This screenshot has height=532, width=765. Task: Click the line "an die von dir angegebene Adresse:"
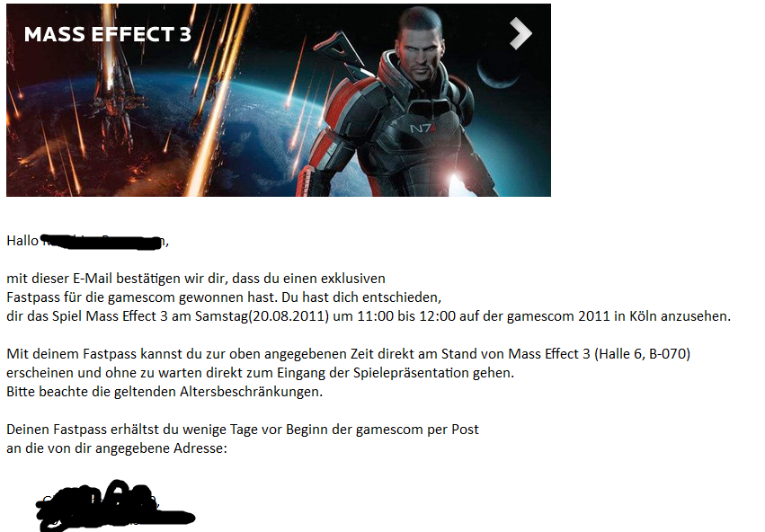(117, 448)
